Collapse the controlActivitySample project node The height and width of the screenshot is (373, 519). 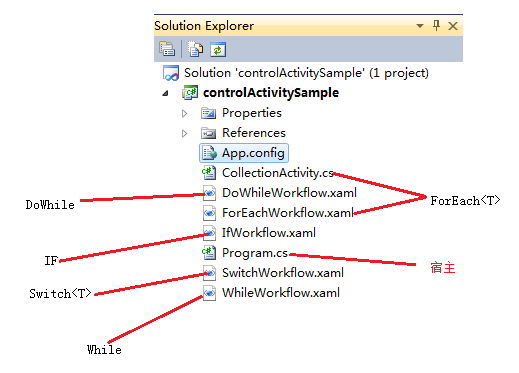[x=165, y=93]
